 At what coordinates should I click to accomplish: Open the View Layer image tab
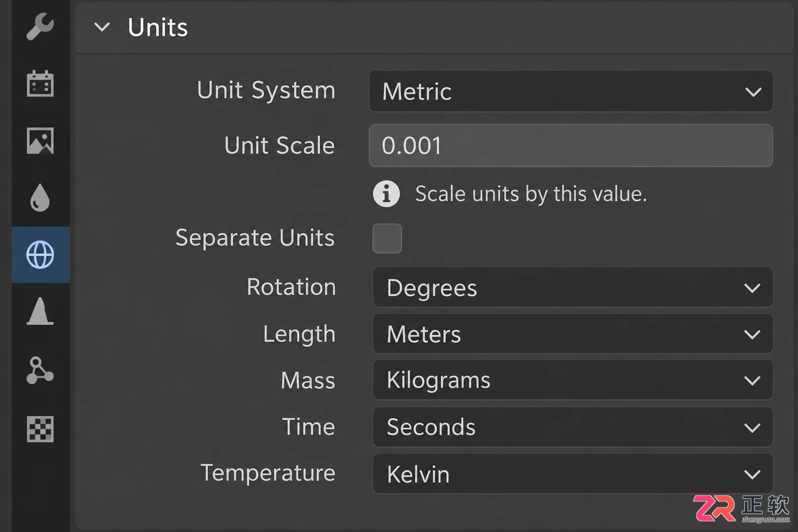click(x=40, y=141)
